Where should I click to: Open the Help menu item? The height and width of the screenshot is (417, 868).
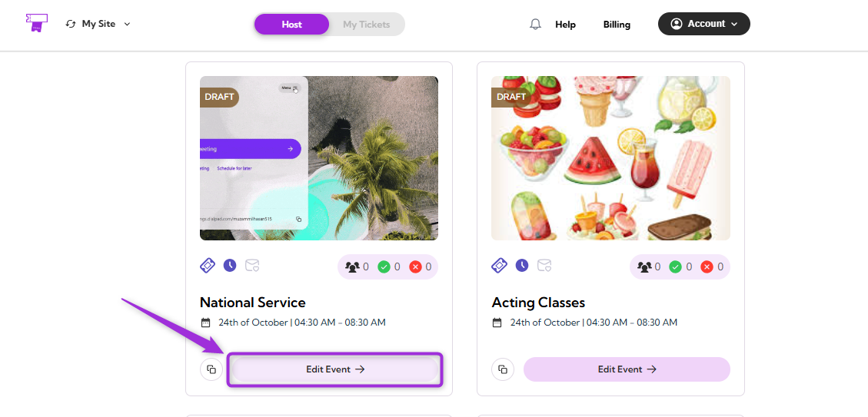coord(565,25)
